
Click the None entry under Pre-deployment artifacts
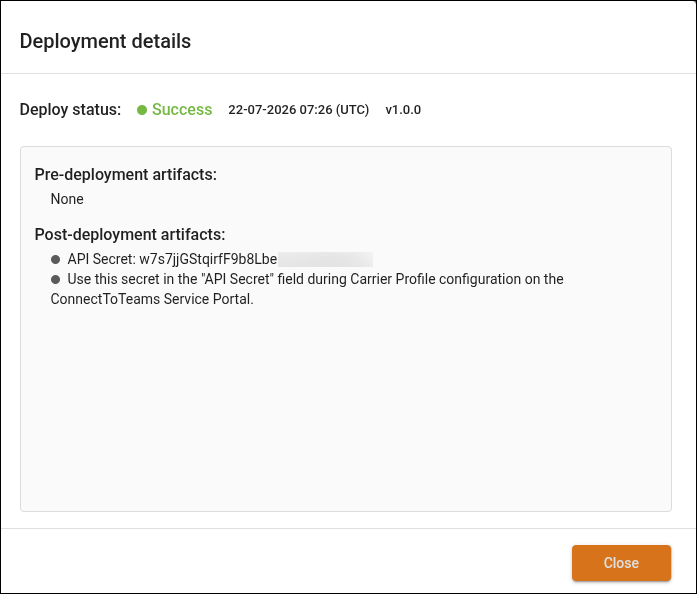(x=67, y=199)
